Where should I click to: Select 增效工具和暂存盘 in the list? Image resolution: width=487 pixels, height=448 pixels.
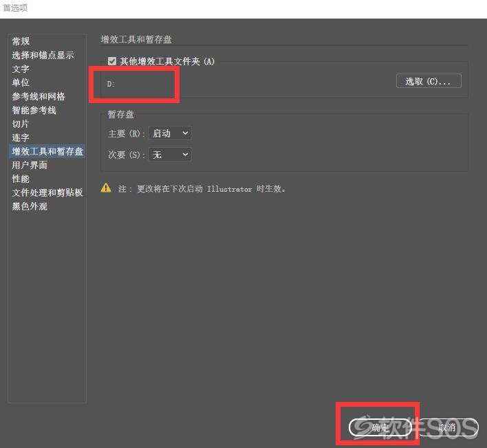[47, 151]
